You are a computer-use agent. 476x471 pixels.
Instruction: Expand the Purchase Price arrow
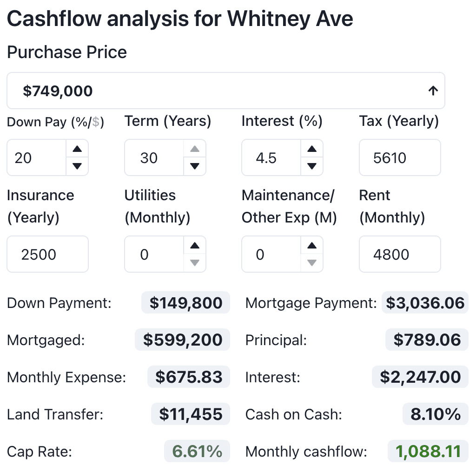433,91
